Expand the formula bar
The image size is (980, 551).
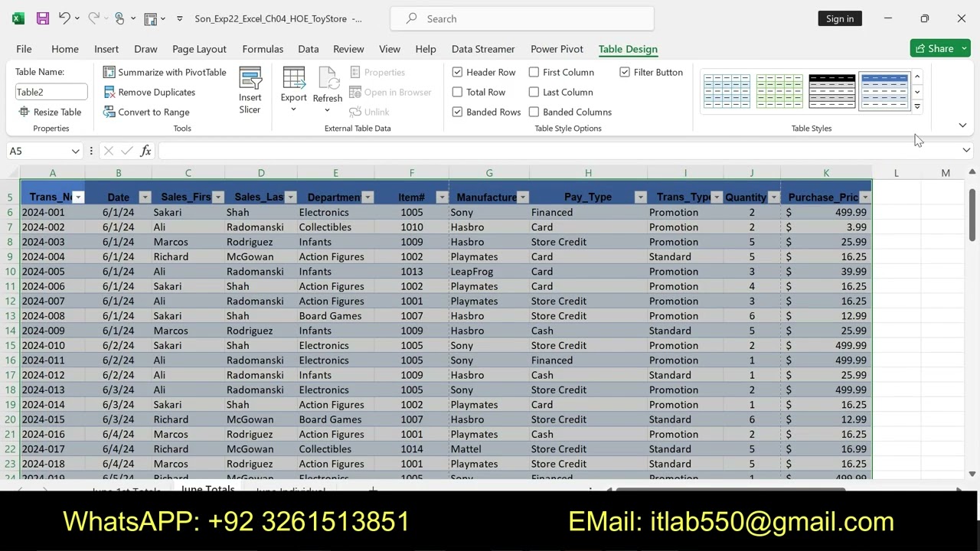966,151
